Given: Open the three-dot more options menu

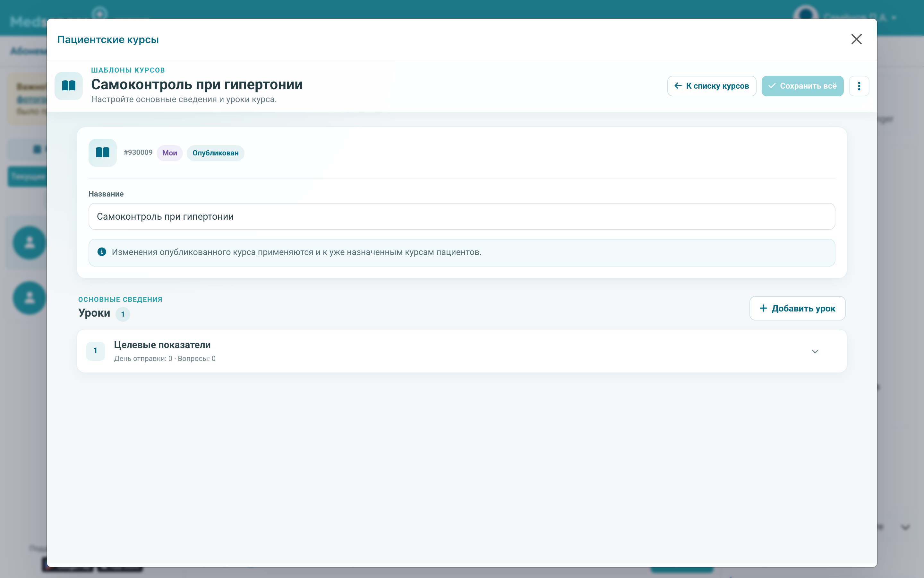Looking at the screenshot, I should (x=859, y=86).
